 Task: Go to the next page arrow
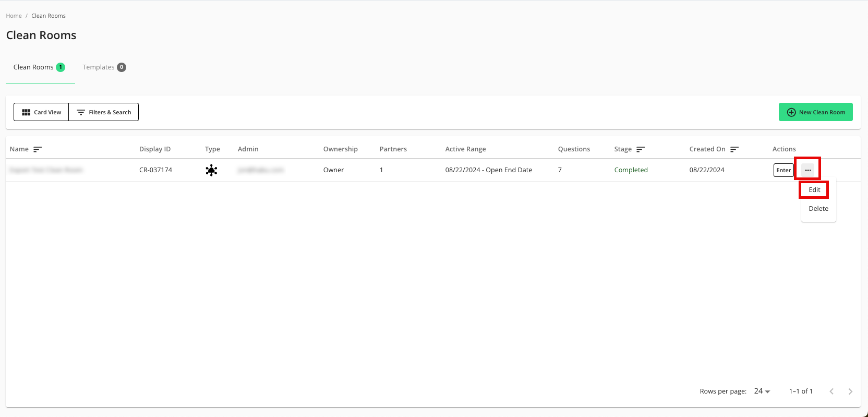pyautogui.click(x=850, y=391)
